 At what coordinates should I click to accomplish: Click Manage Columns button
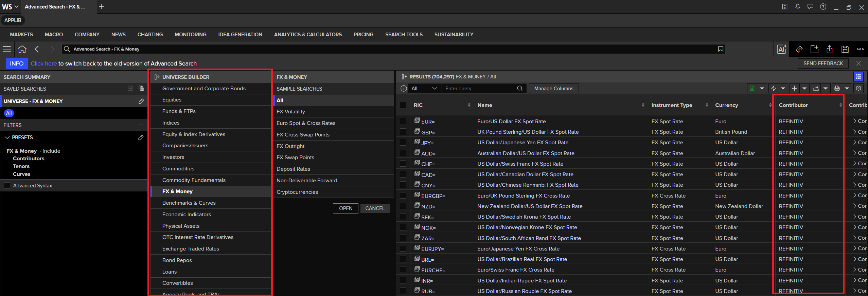click(x=554, y=89)
